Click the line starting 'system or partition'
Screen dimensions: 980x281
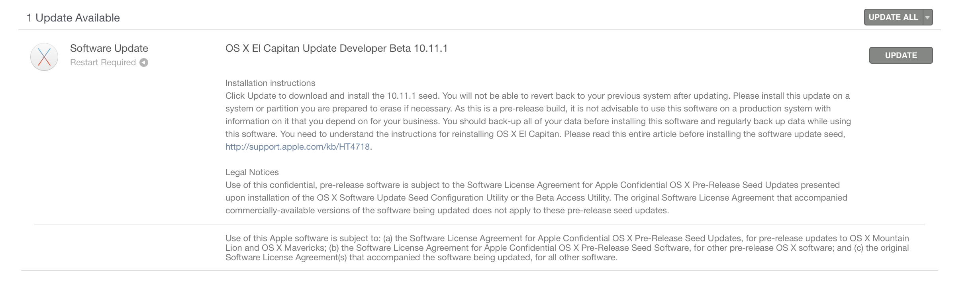528,109
